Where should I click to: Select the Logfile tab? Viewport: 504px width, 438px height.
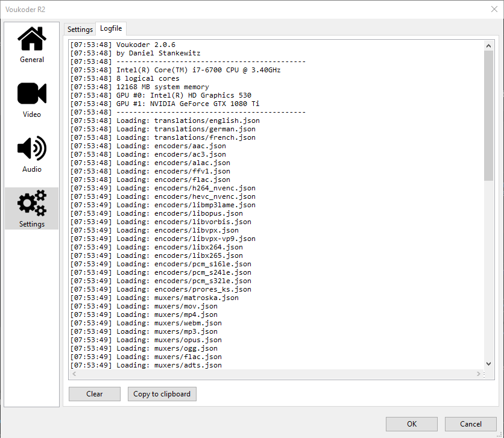[x=111, y=29]
